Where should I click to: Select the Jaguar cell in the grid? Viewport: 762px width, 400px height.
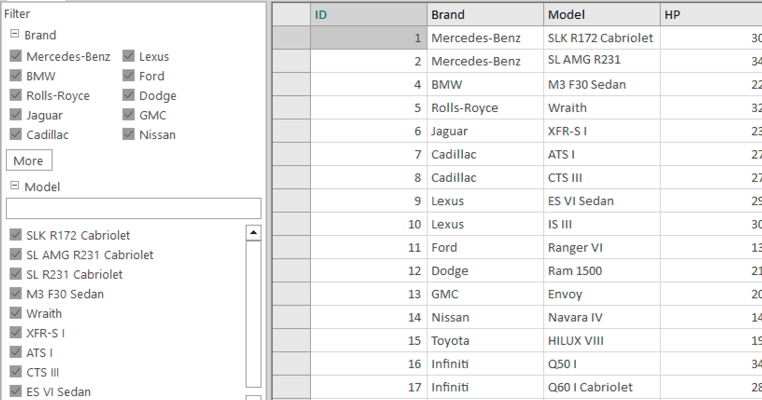tap(485, 131)
